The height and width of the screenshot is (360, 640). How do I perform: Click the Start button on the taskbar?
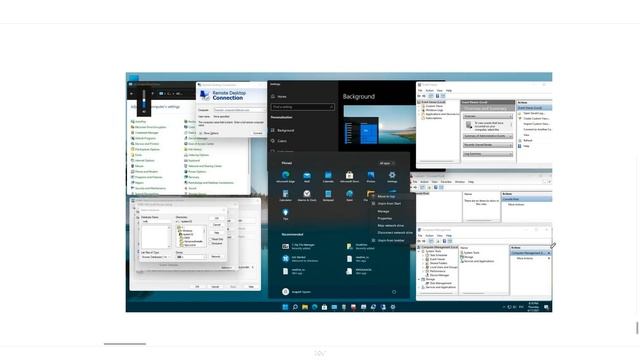(x=285, y=307)
